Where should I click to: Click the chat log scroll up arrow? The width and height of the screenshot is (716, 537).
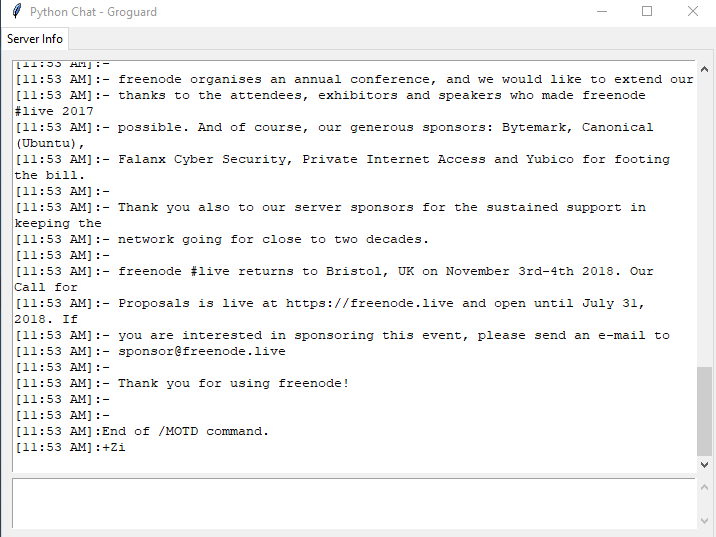[705, 67]
